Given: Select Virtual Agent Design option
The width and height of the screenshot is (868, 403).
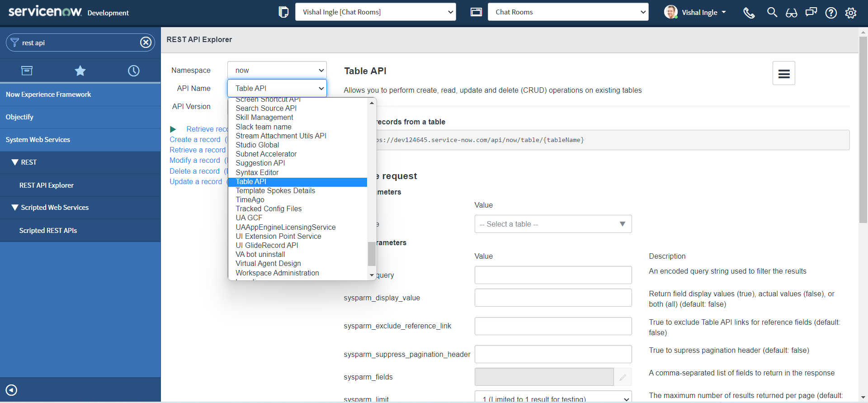Looking at the screenshot, I should pyautogui.click(x=297, y=263).
